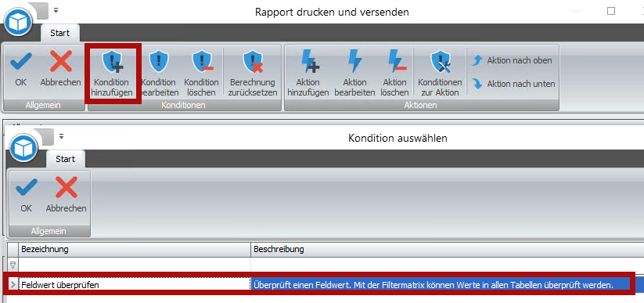The image size is (644, 303).
Task: Select the Feldwert überprüfen row
Action: tap(319, 284)
